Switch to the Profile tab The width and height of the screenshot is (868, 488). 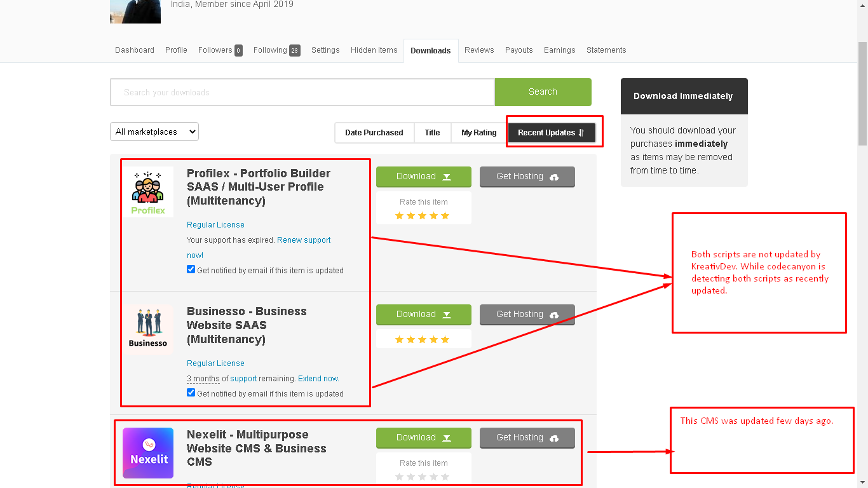tap(176, 50)
